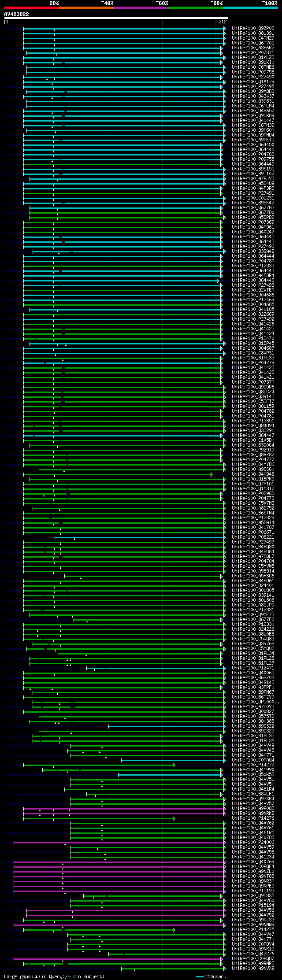Open hit UniRef100_A3F6K2
Viewport: 282px width, 980px height.
pyautogui.click(x=253, y=48)
